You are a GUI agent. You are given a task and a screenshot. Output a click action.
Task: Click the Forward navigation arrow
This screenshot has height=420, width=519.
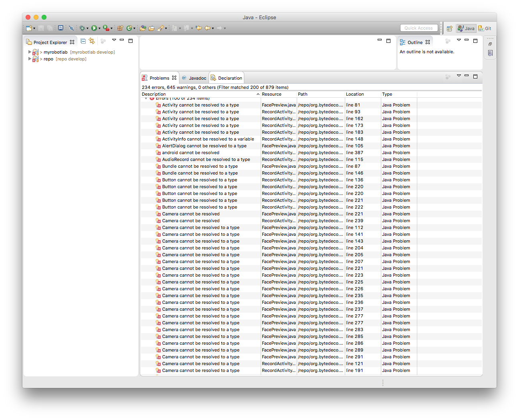219,28
